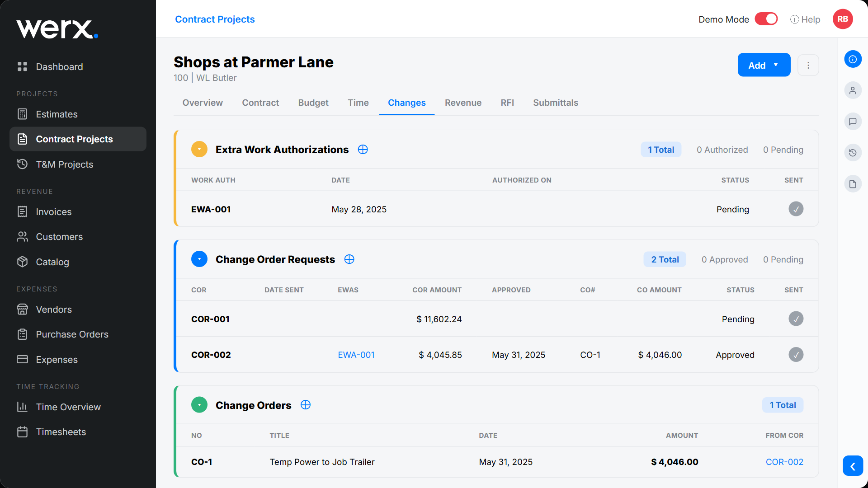Open the documents file icon in right sidebar

point(853,184)
